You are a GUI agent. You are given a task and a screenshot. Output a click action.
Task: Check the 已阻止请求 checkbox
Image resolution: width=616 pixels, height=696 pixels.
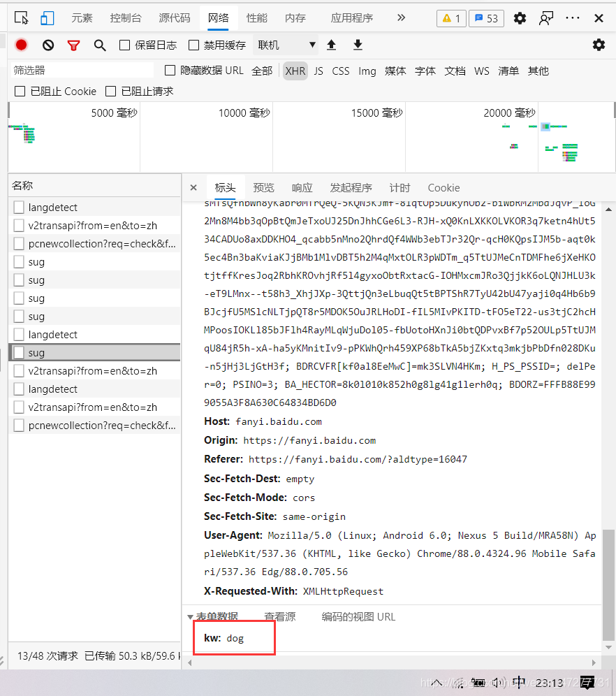111,91
